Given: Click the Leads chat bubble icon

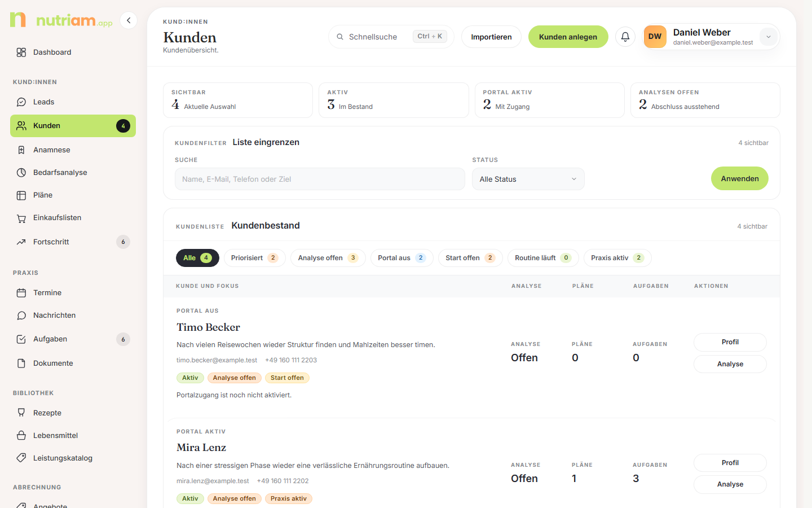Looking at the screenshot, I should coord(21,102).
